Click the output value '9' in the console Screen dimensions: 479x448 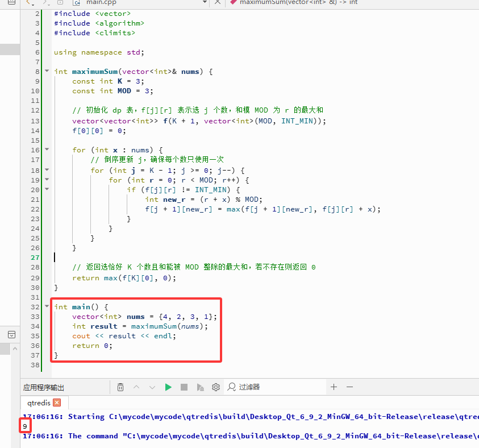coord(25,426)
